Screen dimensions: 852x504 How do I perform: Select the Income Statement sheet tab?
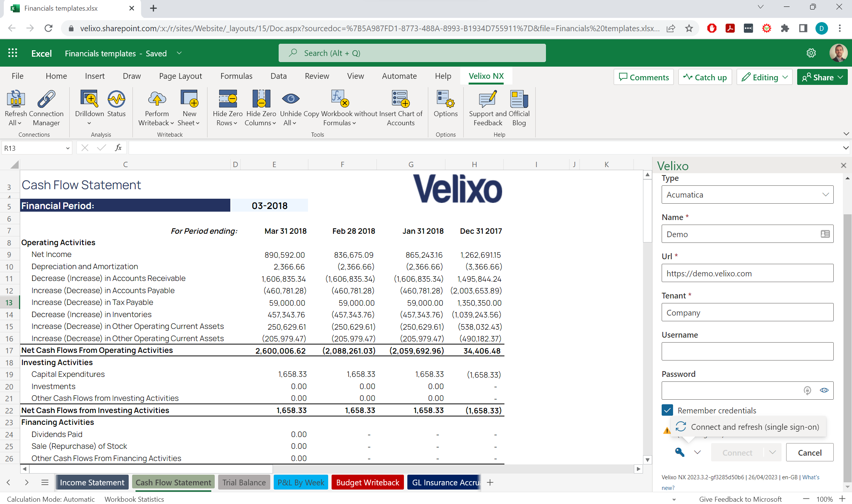click(x=92, y=482)
